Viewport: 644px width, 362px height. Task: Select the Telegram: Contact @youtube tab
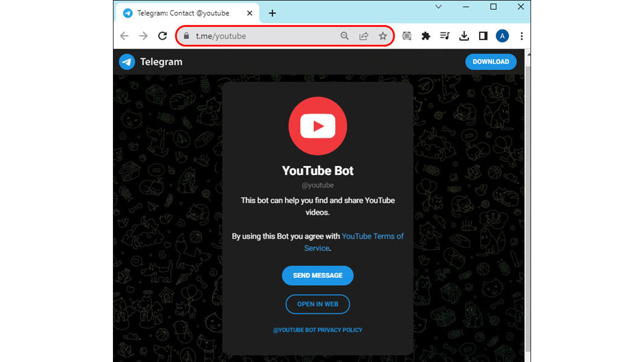[x=187, y=13]
